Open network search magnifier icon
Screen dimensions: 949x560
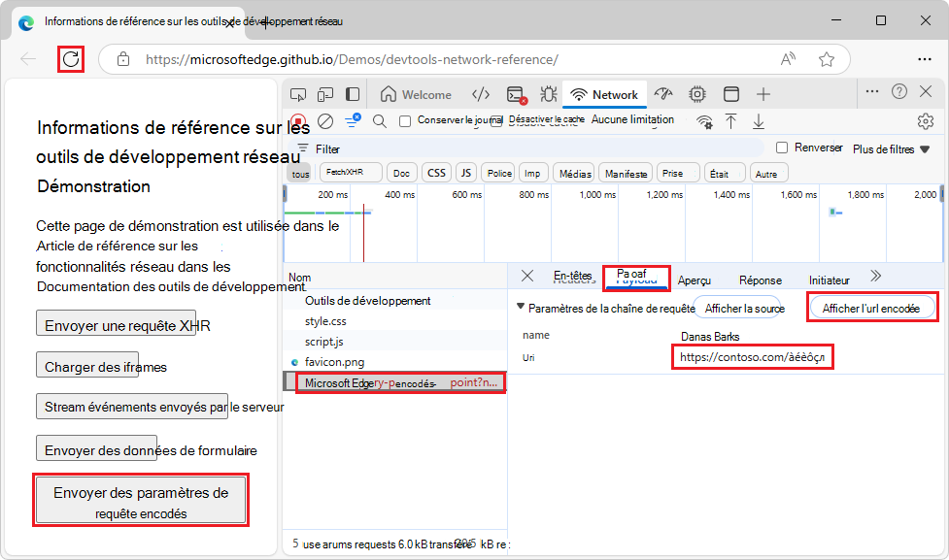(380, 121)
